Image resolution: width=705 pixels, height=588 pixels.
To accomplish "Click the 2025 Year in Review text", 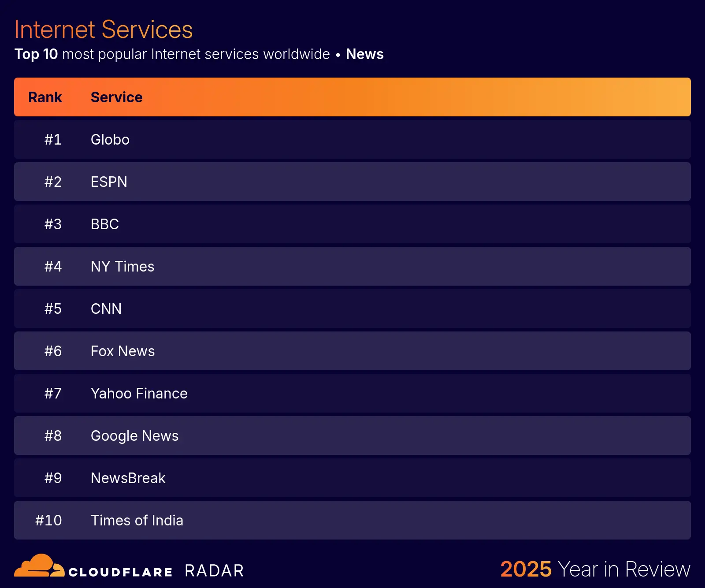I will click(x=595, y=569).
